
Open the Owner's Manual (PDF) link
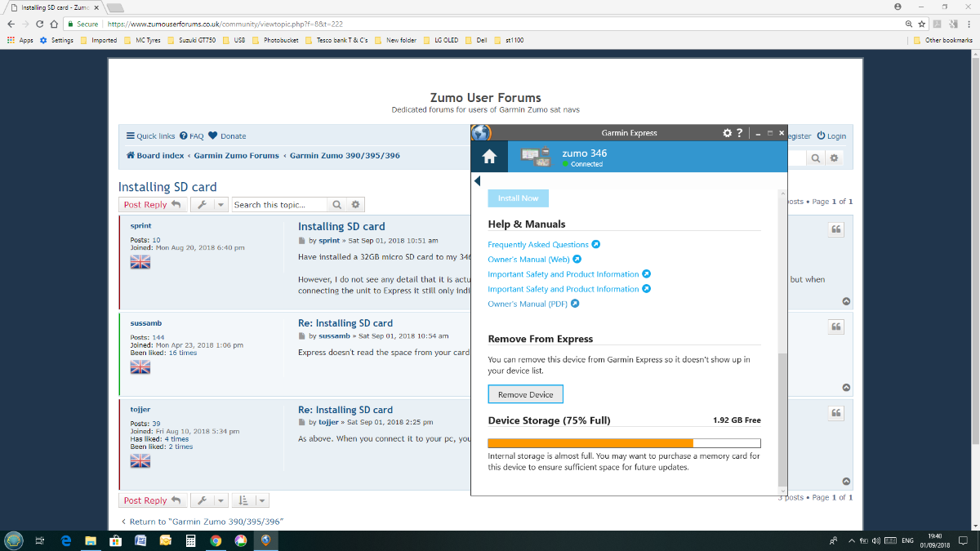528,304
